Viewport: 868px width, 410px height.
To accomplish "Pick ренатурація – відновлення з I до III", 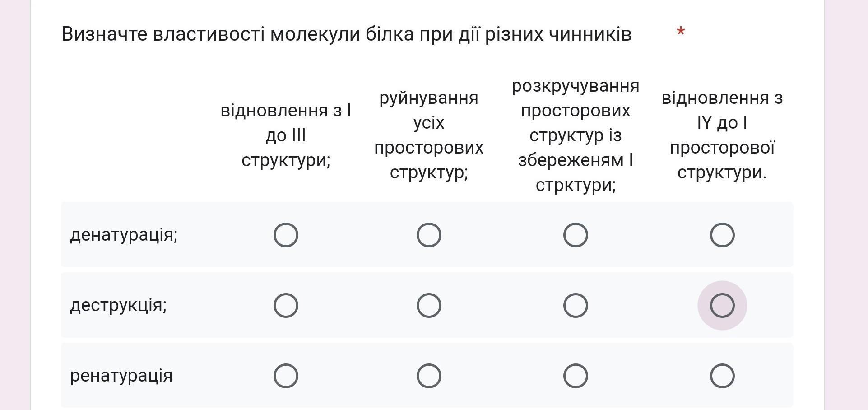I will coord(286,376).
